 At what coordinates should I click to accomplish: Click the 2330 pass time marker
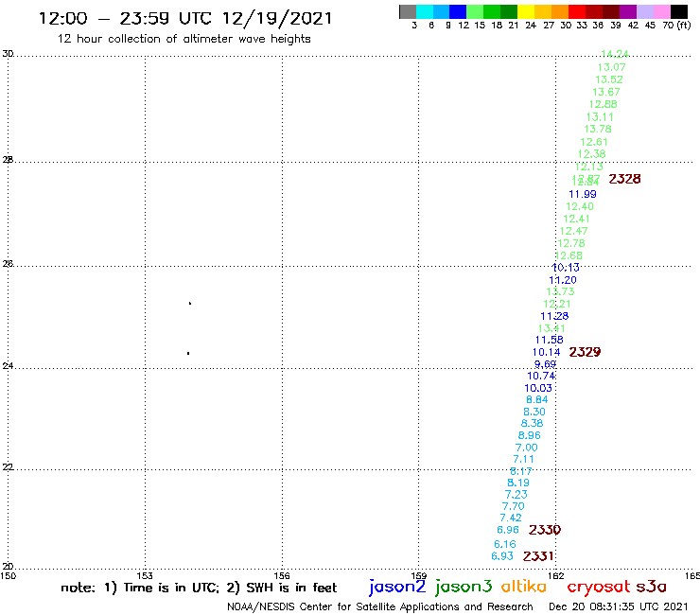545,530
